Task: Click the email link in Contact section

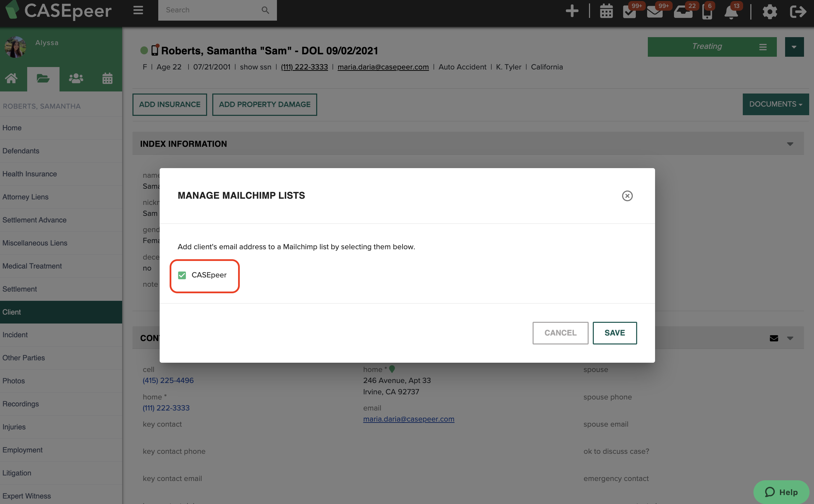Action: [408, 419]
